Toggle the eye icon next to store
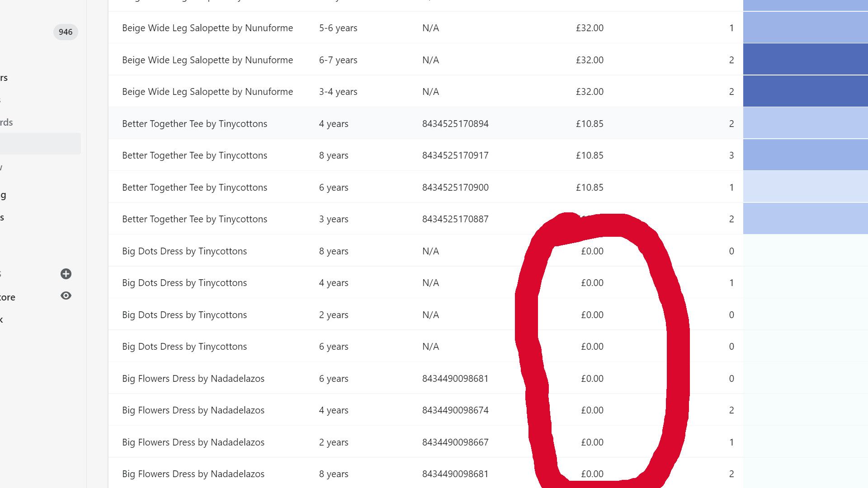Viewport: 868px width, 488px height. (x=66, y=296)
